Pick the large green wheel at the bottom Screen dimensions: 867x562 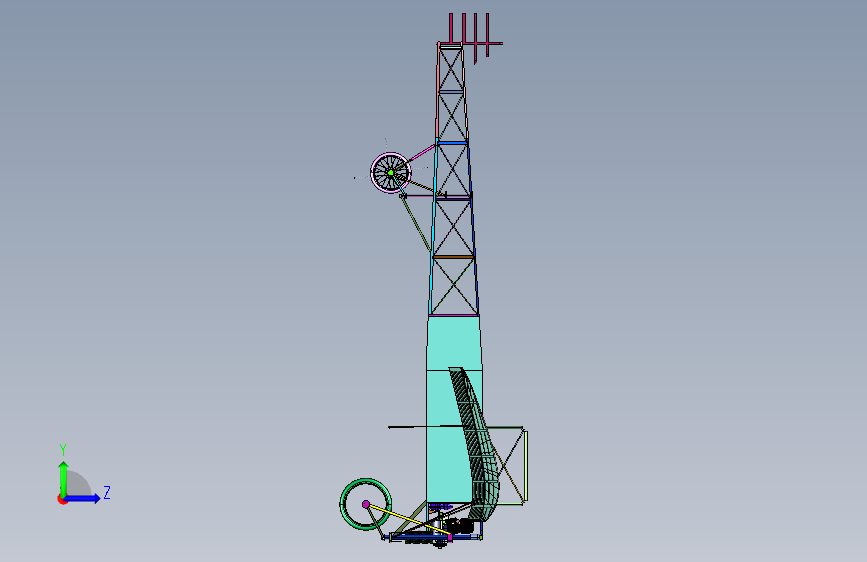coord(365,504)
